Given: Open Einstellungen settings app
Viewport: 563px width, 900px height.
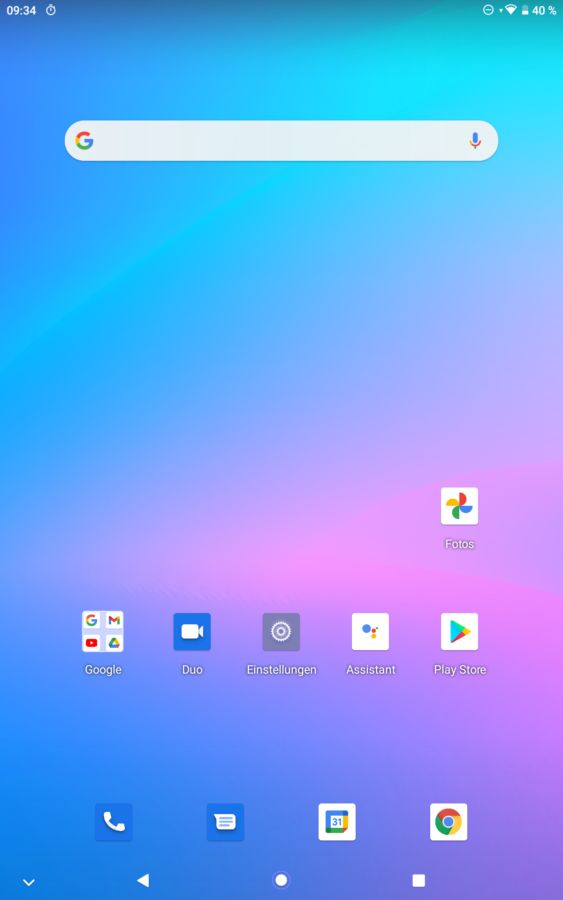Looking at the screenshot, I should coord(281,631).
